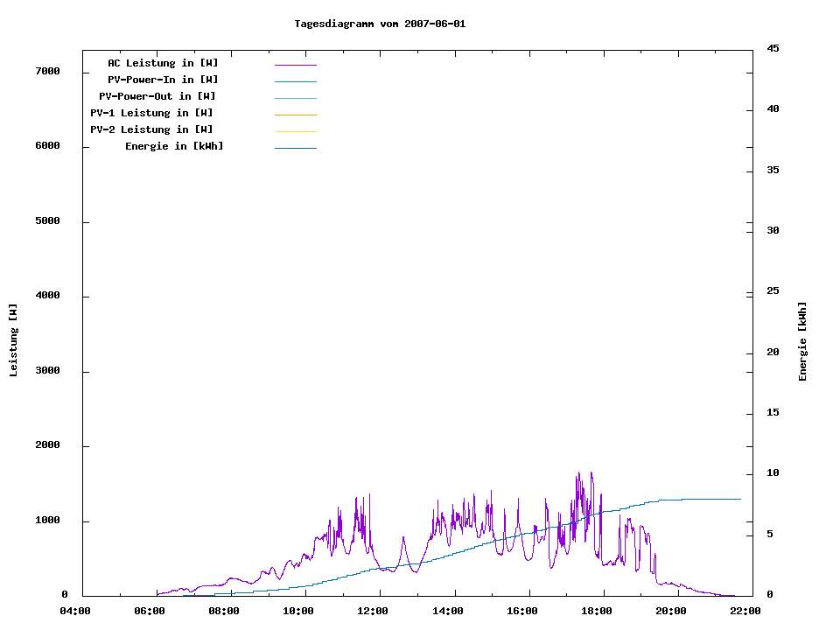
Task: Select the AC Leistung legend label
Action: pyautogui.click(x=163, y=63)
